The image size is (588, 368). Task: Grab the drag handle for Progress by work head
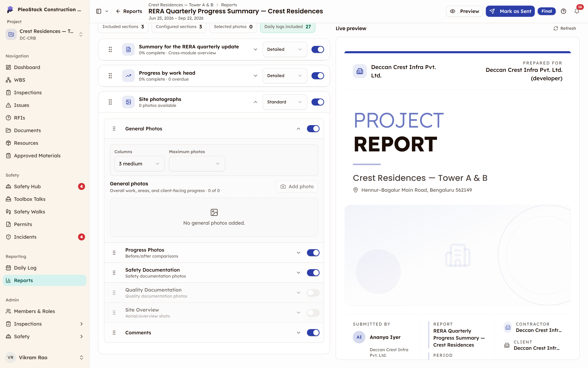point(110,76)
